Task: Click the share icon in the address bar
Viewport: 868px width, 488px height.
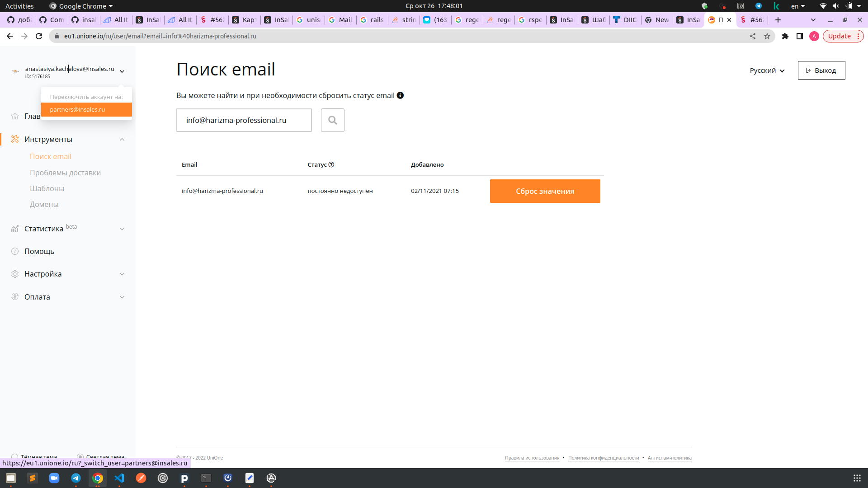Action: point(753,36)
